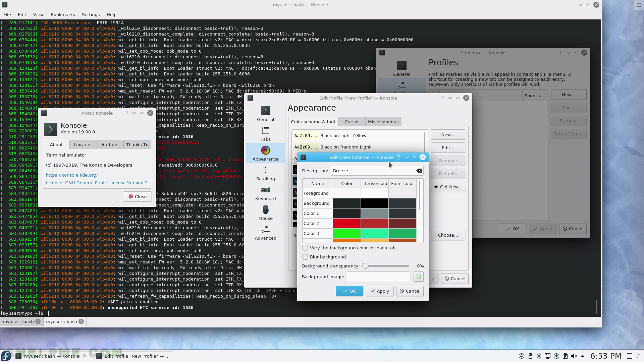Open the Settings menu
Viewport: 644px width, 362px height.
(91, 14)
